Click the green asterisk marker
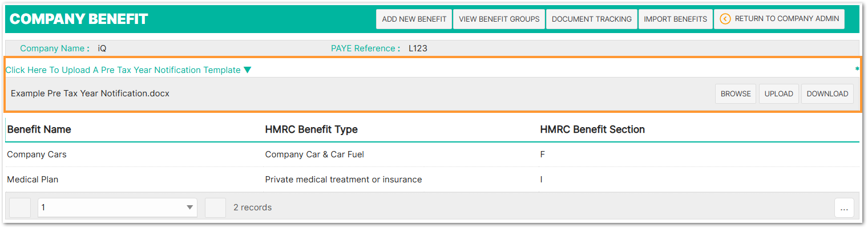Screen dimensions: 868x228 click(857, 69)
